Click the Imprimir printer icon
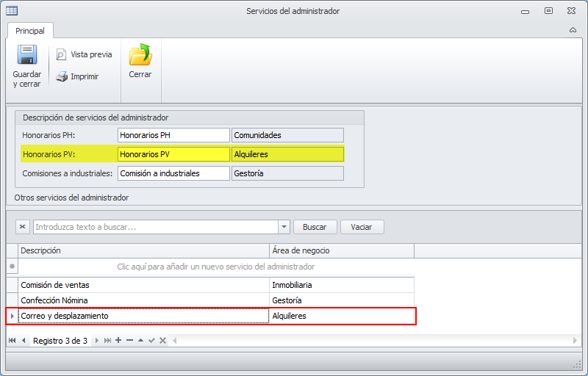 click(x=62, y=76)
